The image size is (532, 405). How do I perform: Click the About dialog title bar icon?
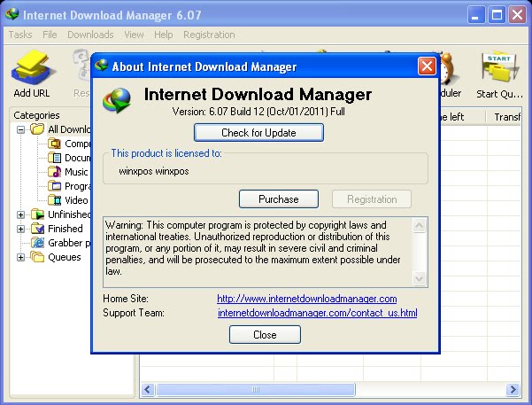[x=101, y=66]
